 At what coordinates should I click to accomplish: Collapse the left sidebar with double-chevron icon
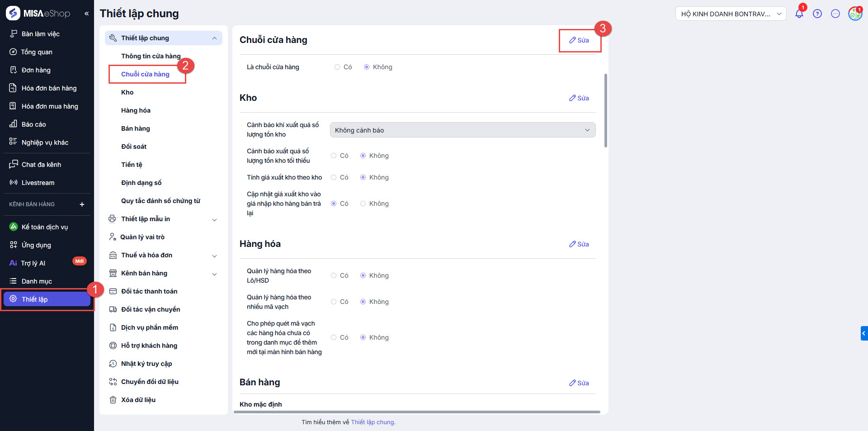pos(86,14)
